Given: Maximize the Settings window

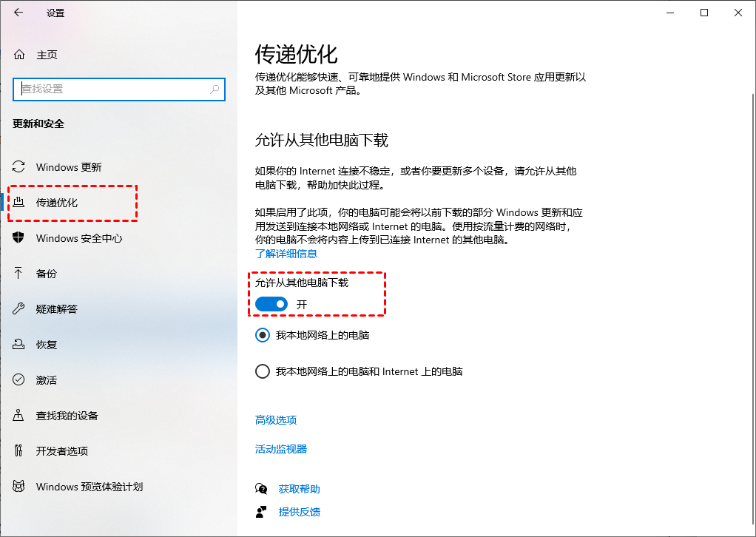Looking at the screenshot, I should click(x=704, y=13).
